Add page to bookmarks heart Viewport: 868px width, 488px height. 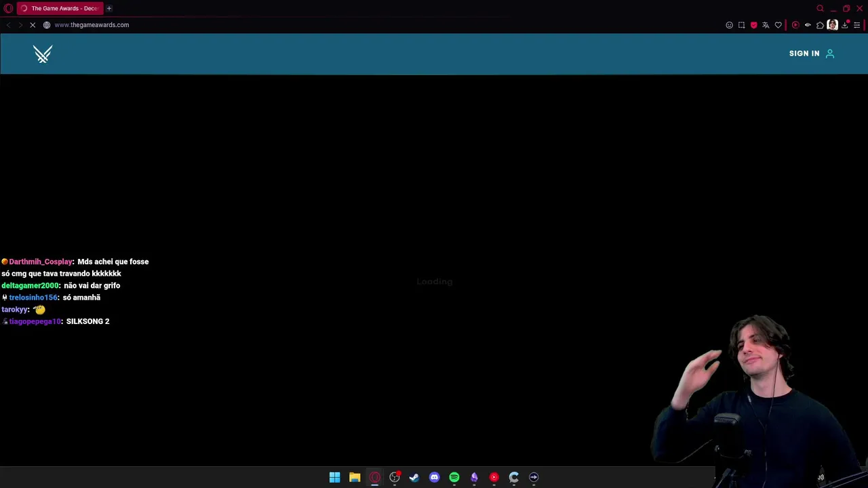point(778,25)
